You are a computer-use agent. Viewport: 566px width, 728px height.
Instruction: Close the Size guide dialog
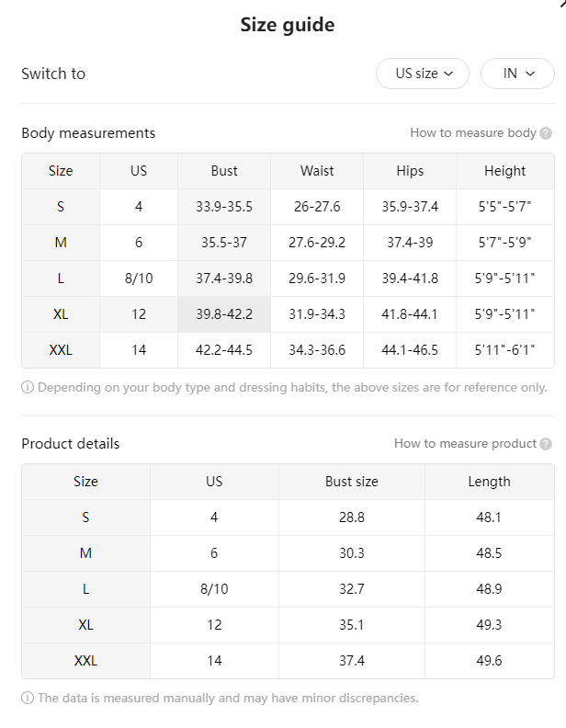(562, 4)
